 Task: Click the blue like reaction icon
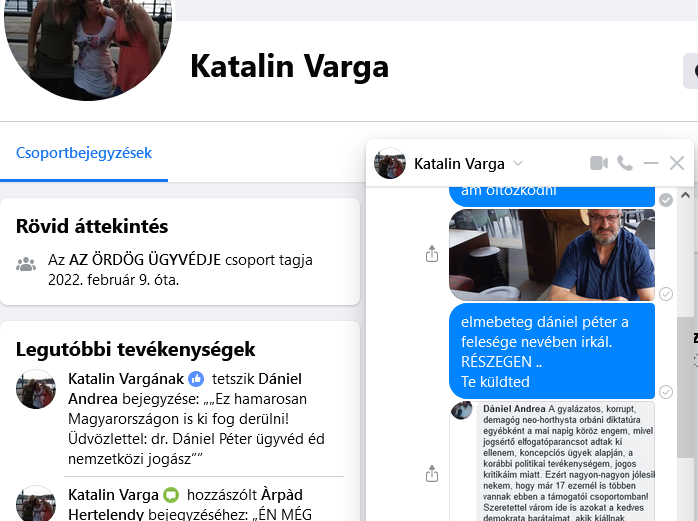click(196, 379)
